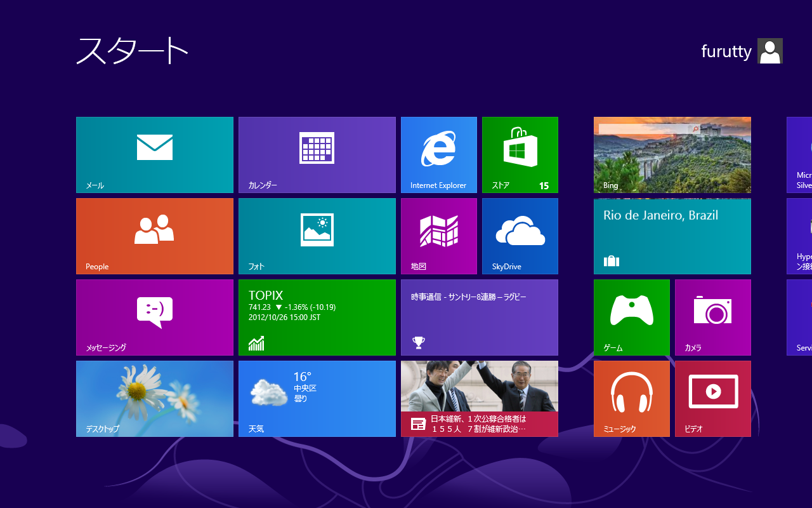812x508 pixels.
Task: Open the Music (ミュージック) tile
Action: pos(632,399)
